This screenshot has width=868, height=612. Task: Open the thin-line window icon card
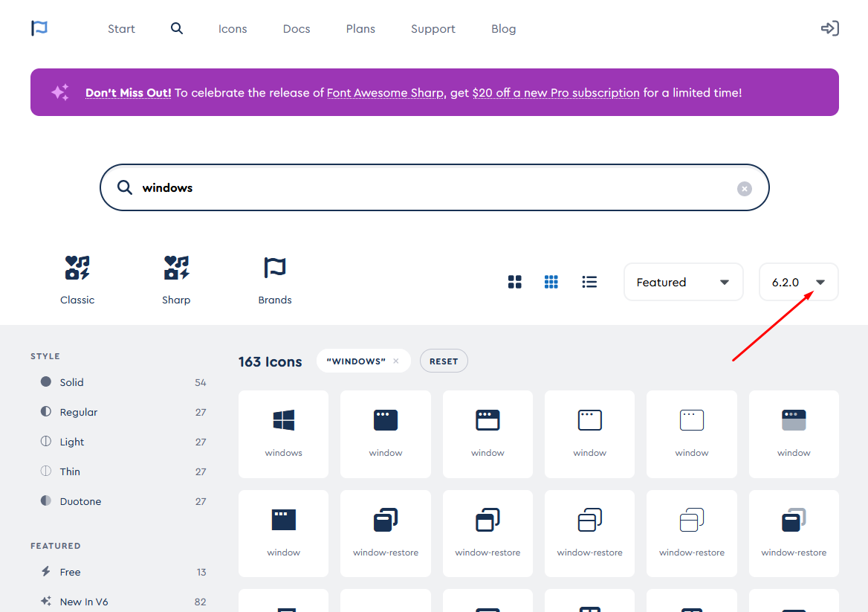[692, 434]
